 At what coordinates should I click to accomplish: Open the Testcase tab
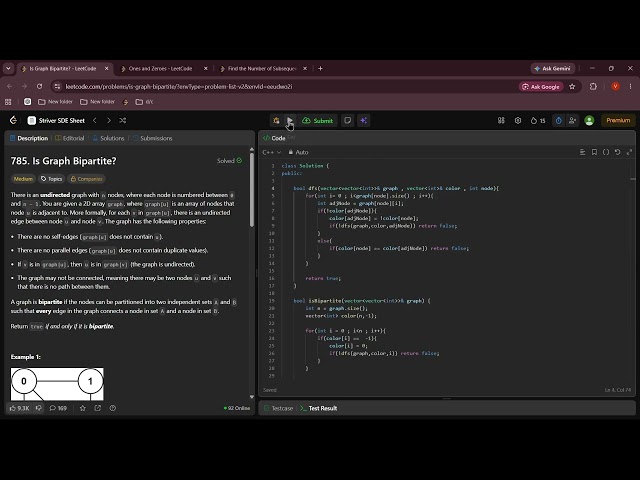278,408
